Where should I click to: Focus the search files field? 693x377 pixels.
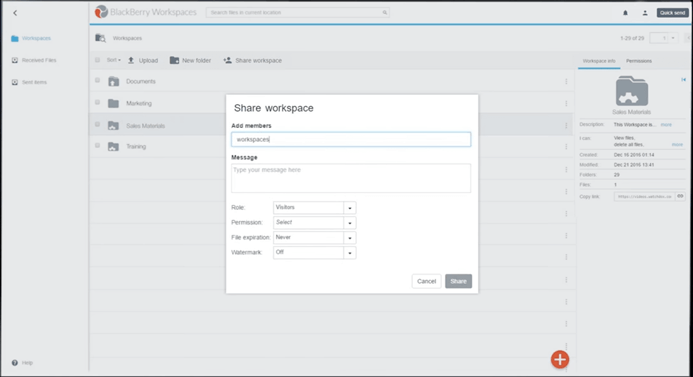(x=297, y=12)
